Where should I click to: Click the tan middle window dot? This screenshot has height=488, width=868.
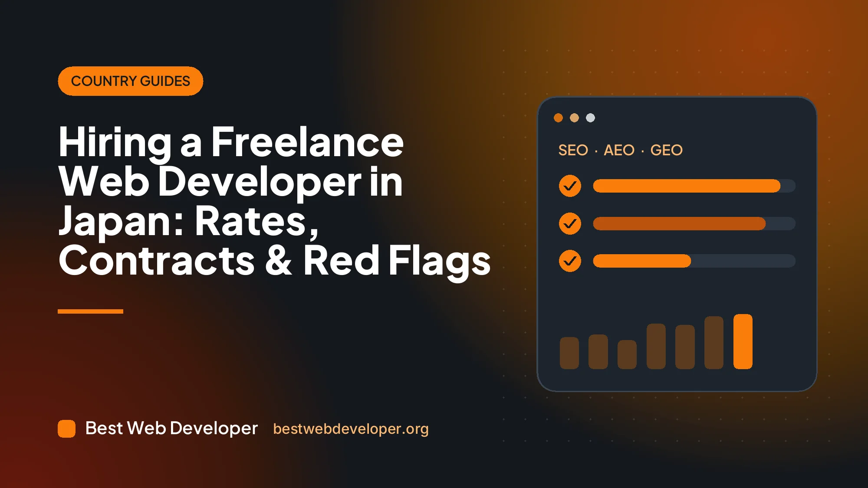click(574, 118)
